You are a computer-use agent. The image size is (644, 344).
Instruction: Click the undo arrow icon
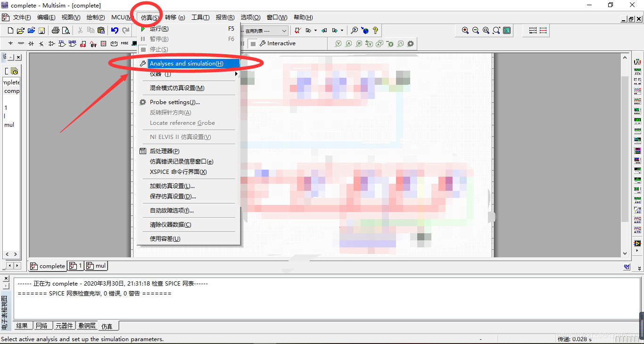[115, 31]
